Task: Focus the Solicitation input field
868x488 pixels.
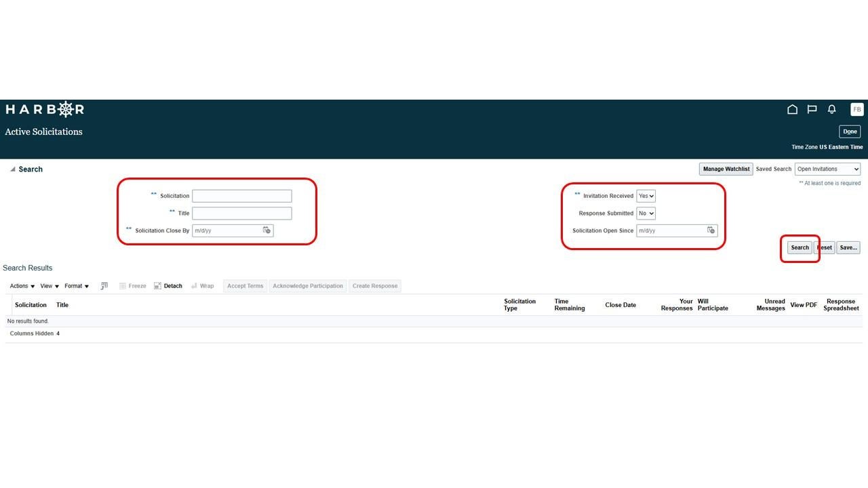Action: click(242, 196)
